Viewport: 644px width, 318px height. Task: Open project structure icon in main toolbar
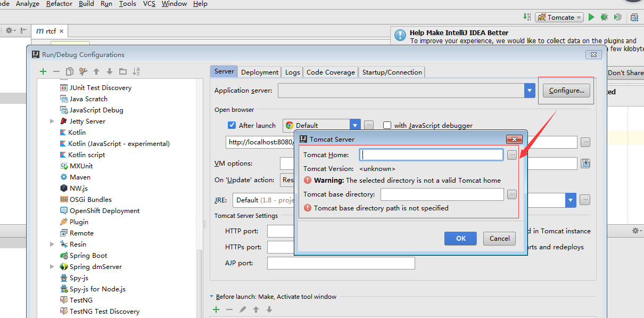[634, 17]
